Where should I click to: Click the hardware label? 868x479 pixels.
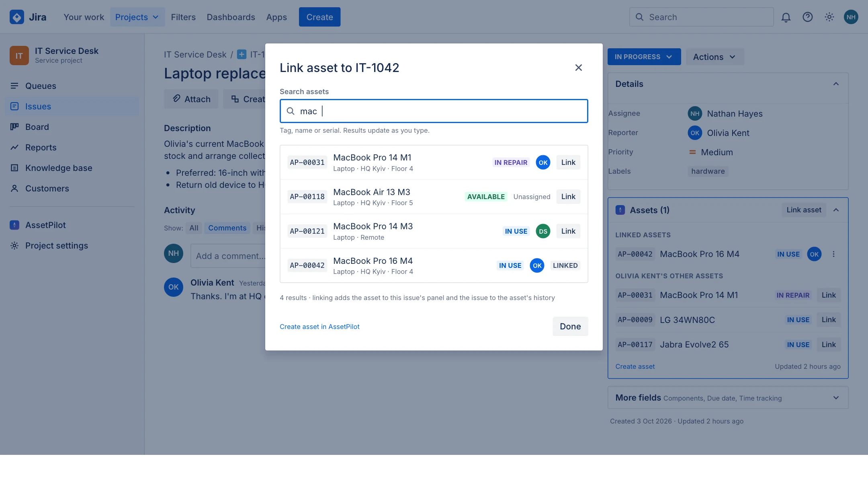pyautogui.click(x=708, y=171)
